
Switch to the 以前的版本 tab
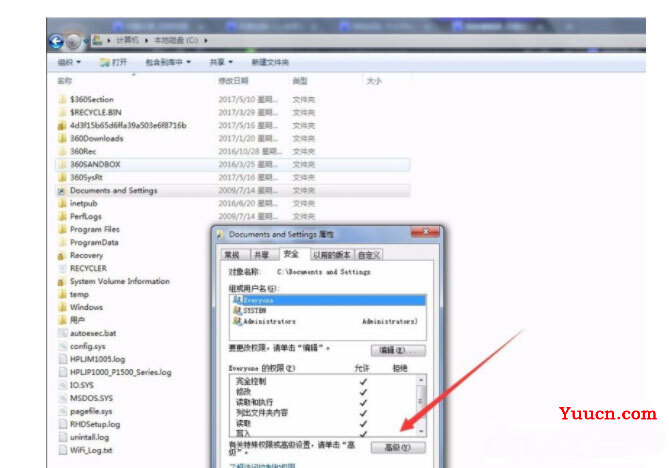[332, 255]
